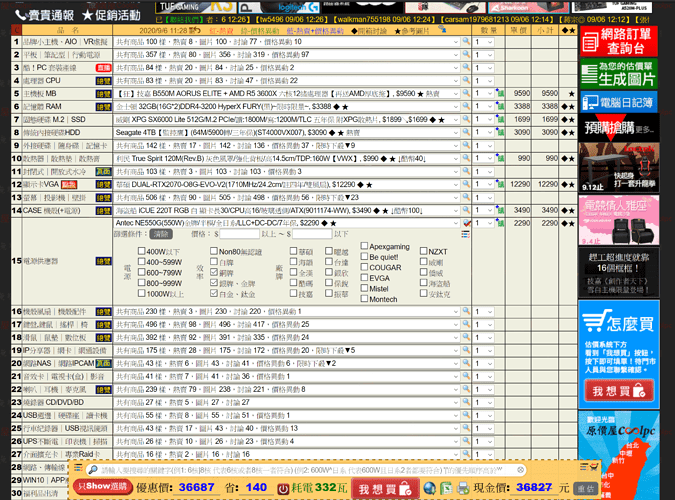The width and height of the screenshot is (675, 500).
Task: Click the red 我想買 button in bottom bar
Action: (384, 488)
